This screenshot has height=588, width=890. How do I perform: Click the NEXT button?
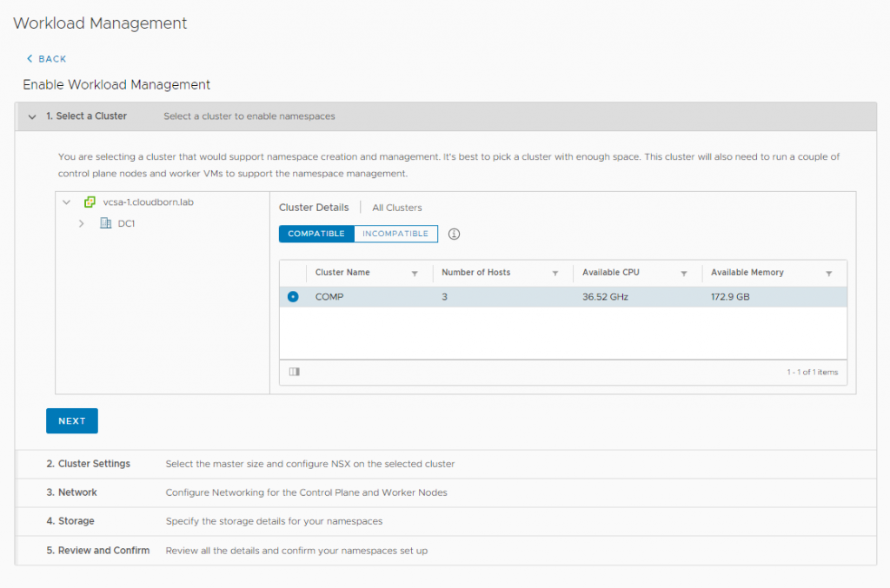click(72, 421)
